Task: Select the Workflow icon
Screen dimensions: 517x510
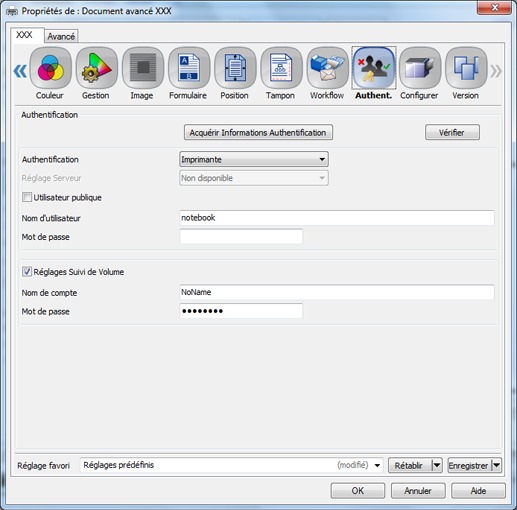Action: [327, 68]
